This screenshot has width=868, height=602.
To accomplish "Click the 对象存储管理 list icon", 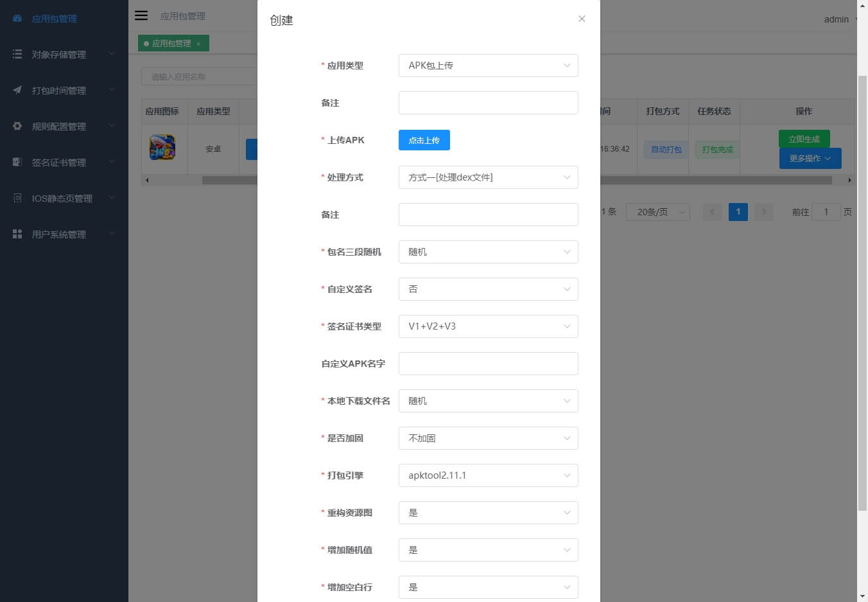I will pos(17,55).
